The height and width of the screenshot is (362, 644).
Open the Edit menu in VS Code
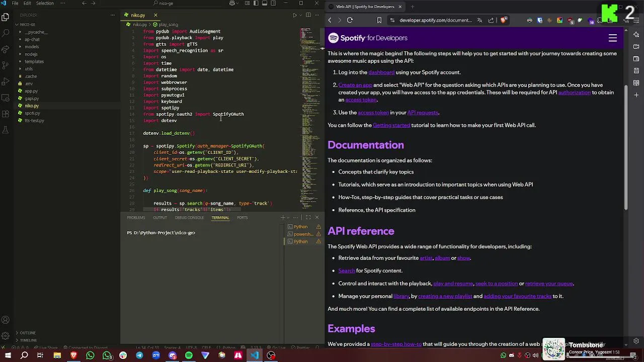(x=27, y=3)
